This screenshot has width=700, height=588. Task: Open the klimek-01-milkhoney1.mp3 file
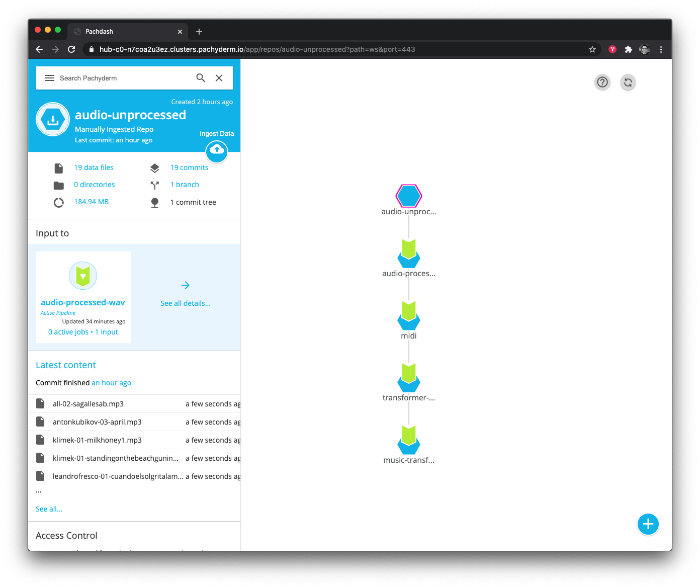pyautogui.click(x=97, y=440)
